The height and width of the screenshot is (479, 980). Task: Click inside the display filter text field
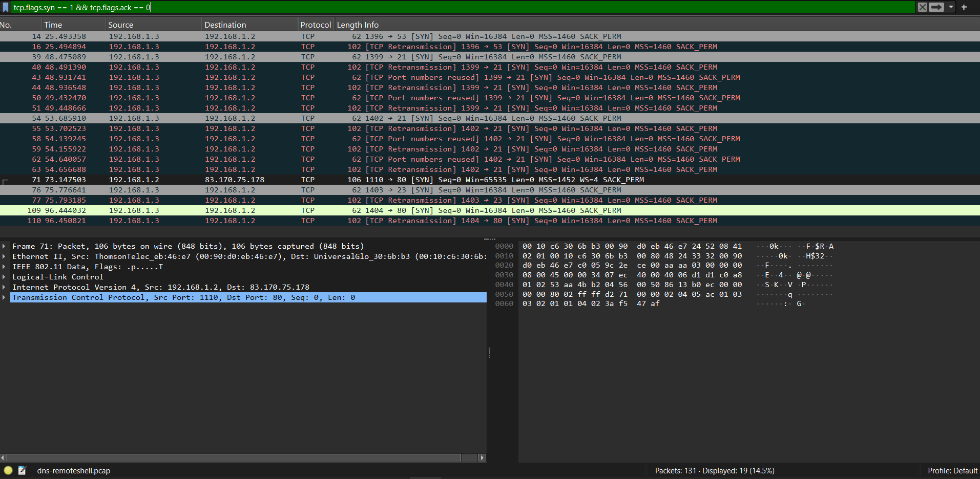coord(463,7)
